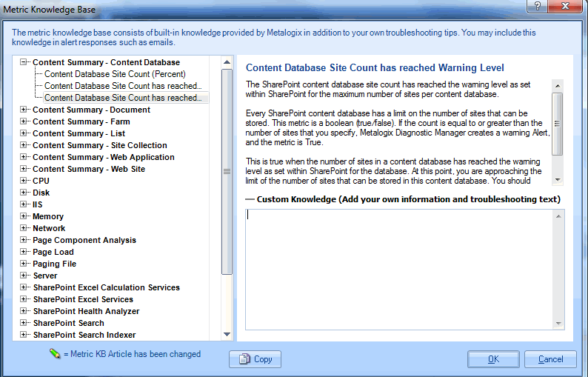Image resolution: width=588 pixels, height=377 pixels.
Task: Select the Page Load label
Action: coord(53,252)
